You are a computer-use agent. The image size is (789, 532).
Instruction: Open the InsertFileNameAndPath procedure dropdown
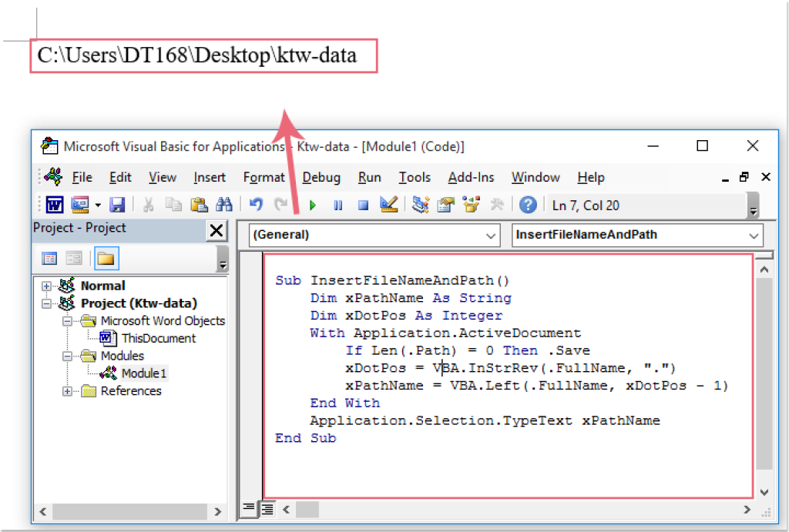coord(753,236)
